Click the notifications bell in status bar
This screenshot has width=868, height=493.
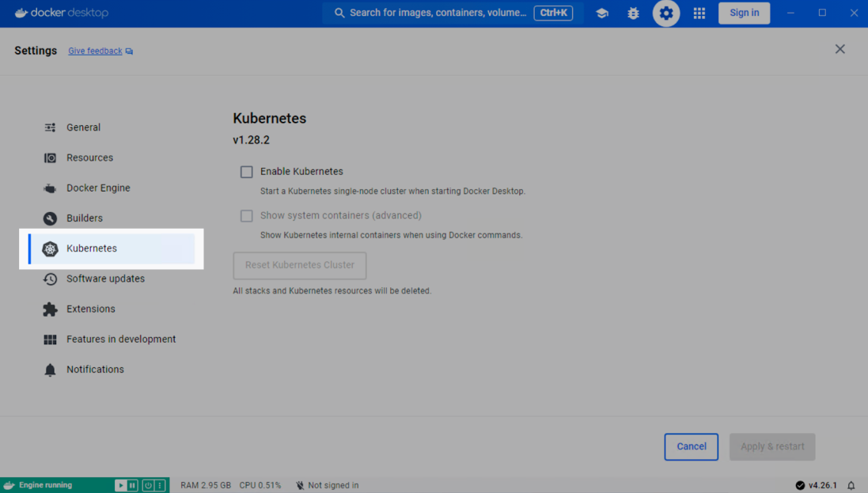[x=851, y=485]
